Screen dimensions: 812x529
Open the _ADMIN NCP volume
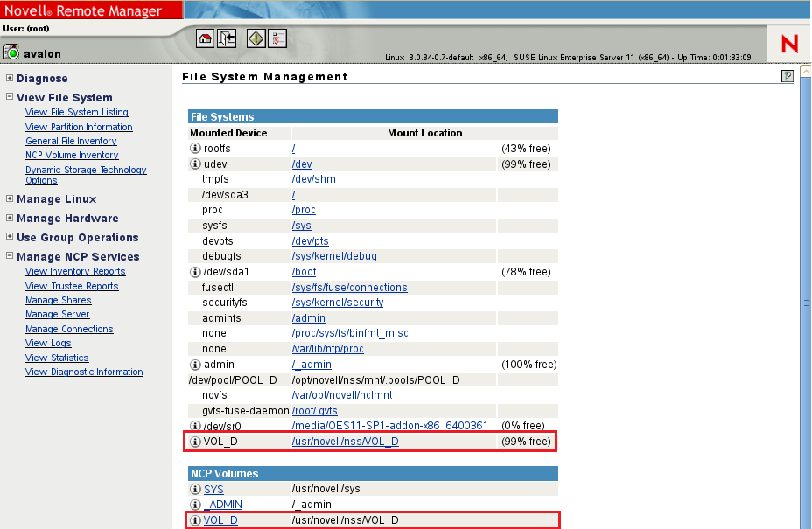pos(223,505)
